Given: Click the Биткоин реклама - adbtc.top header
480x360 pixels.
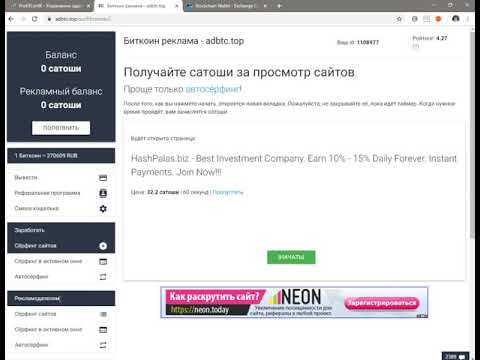Looking at the screenshot, I should coord(184,41).
